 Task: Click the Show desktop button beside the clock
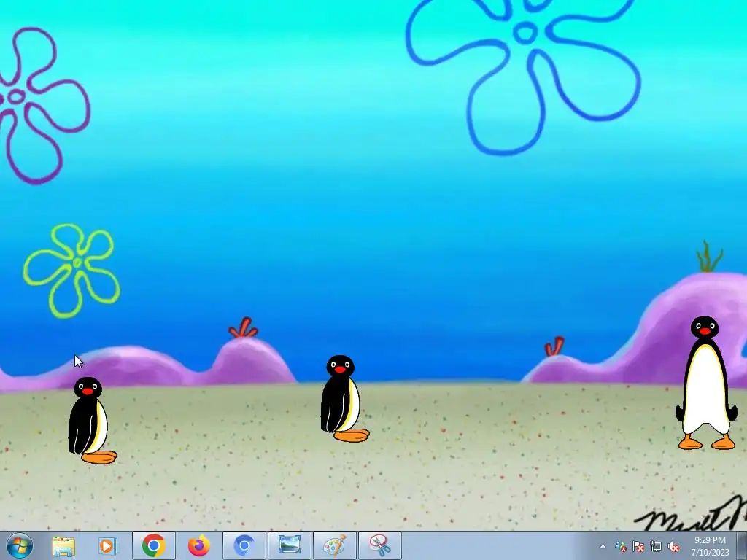(x=741, y=546)
